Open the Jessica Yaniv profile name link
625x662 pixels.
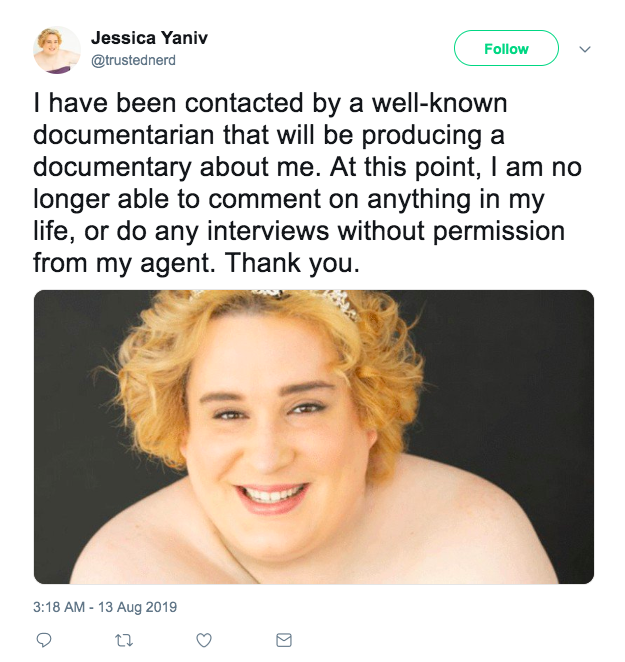[149, 38]
